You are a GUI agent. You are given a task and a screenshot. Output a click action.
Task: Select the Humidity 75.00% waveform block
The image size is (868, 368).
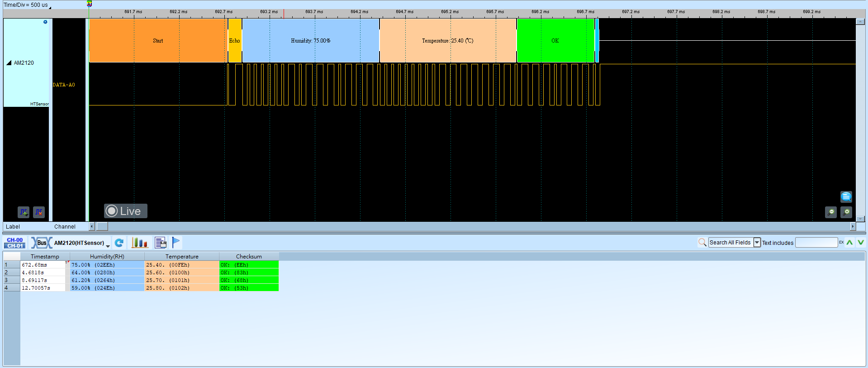(x=311, y=41)
